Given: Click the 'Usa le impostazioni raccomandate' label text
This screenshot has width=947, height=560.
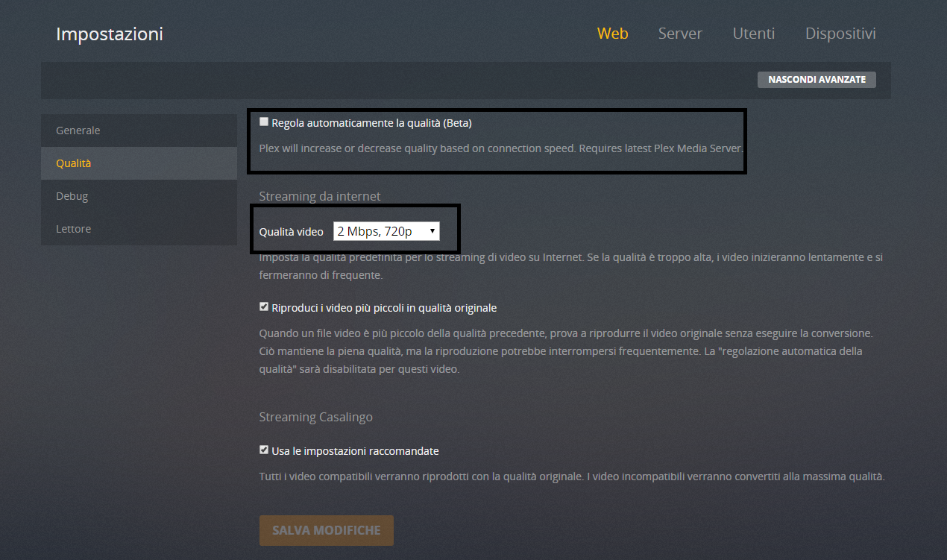Looking at the screenshot, I should pyautogui.click(x=355, y=451).
